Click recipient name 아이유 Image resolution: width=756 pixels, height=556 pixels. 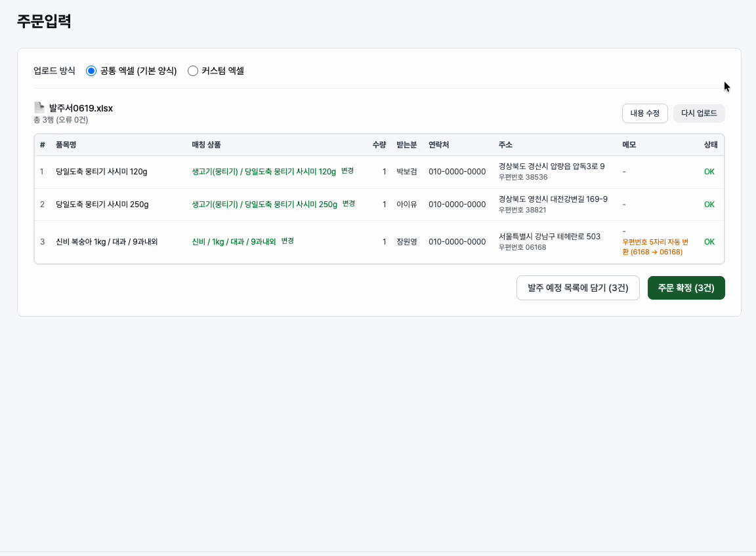click(406, 205)
